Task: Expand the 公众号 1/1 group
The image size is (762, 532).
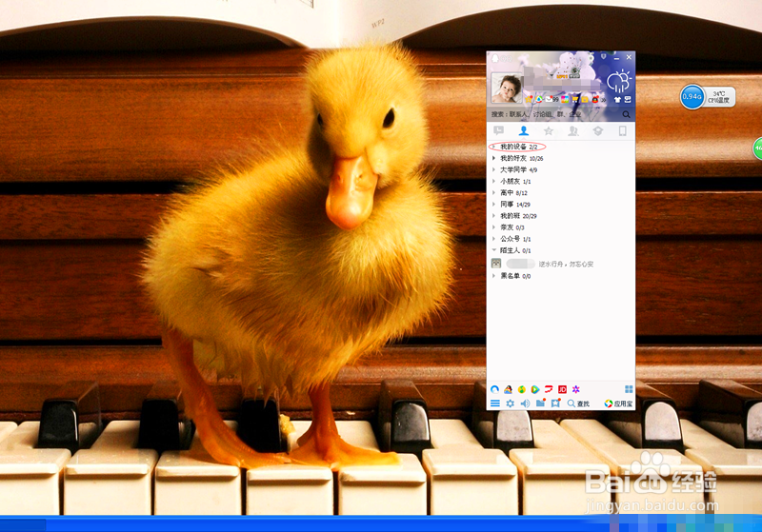Action: (561, 239)
